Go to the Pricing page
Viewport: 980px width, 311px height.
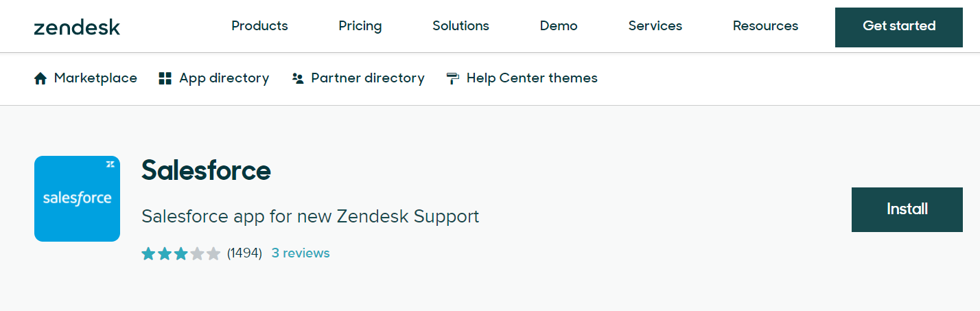pyautogui.click(x=360, y=26)
